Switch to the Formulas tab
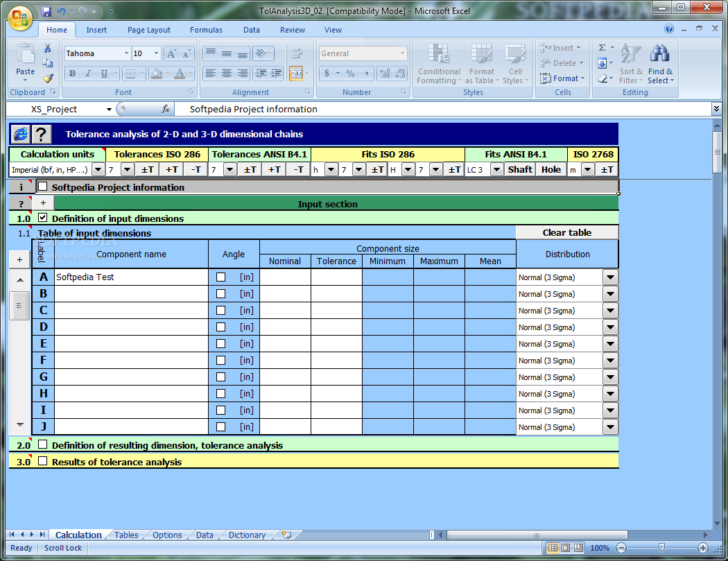 (x=206, y=30)
